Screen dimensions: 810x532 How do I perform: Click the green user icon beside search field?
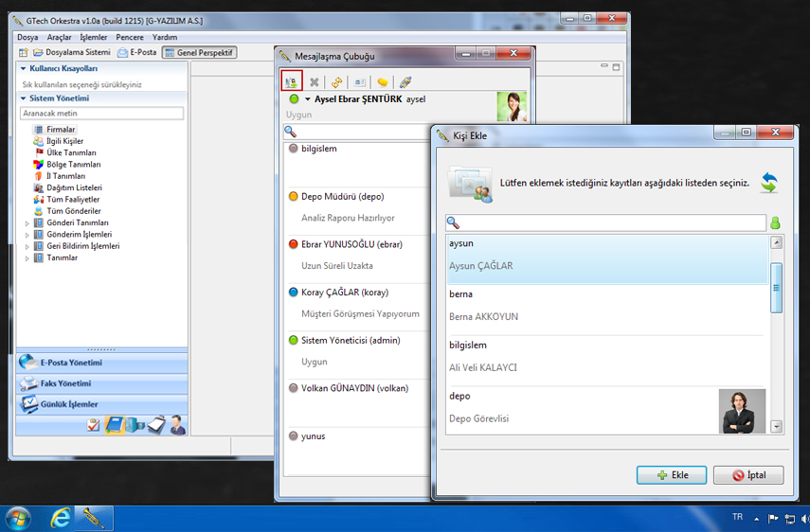775,223
